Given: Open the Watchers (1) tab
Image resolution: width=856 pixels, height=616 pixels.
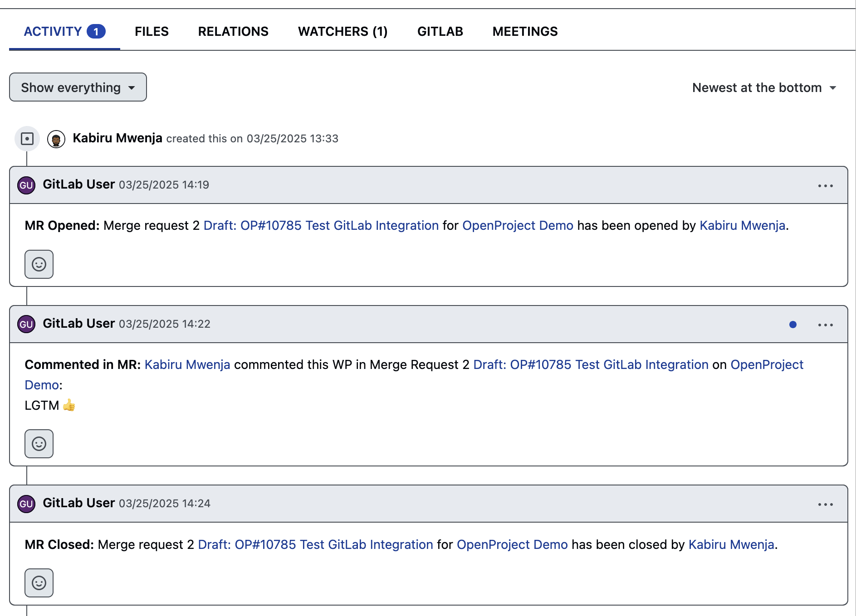Looking at the screenshot, I should click(x=342, y=31).
